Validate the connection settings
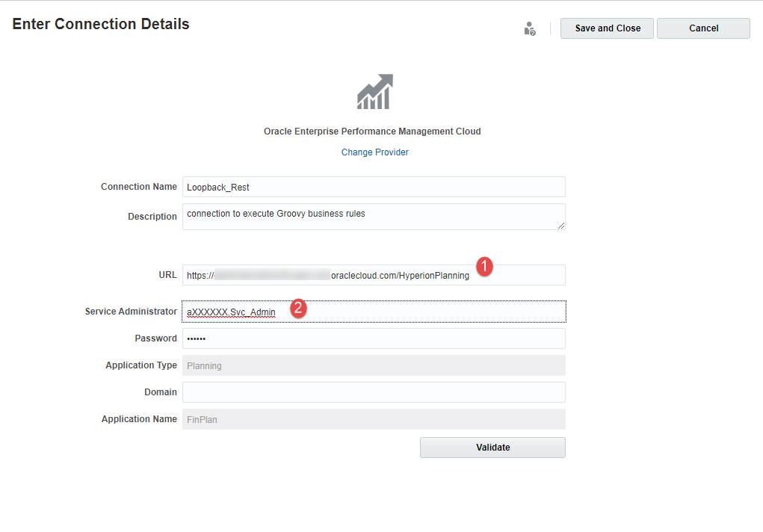763x532 pixels. 492,447
